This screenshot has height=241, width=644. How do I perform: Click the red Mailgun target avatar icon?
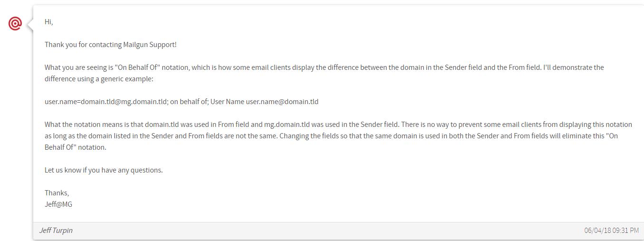(15, 23)
